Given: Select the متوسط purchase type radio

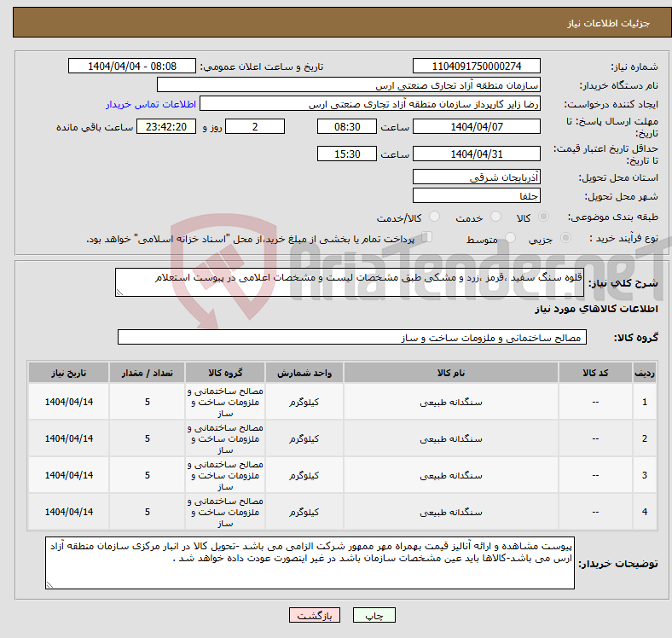Looking at the screenshot, I should click(510, 237).
